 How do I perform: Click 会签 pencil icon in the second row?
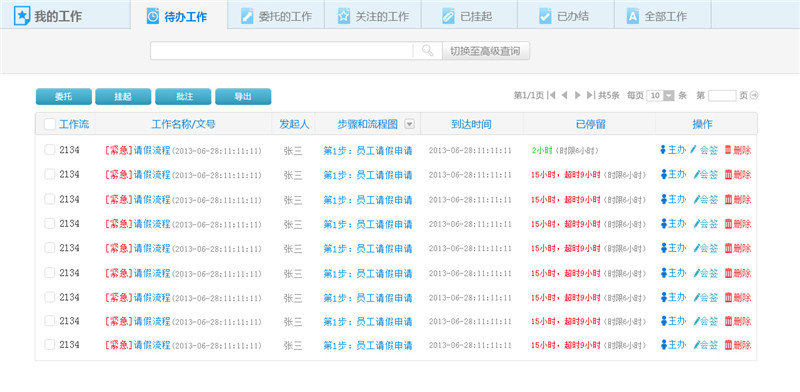coord(696,175)
